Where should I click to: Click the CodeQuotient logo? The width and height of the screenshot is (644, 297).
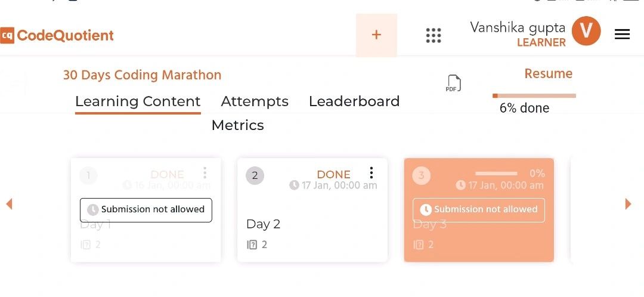pyautogui.click(x=57, y=35)
